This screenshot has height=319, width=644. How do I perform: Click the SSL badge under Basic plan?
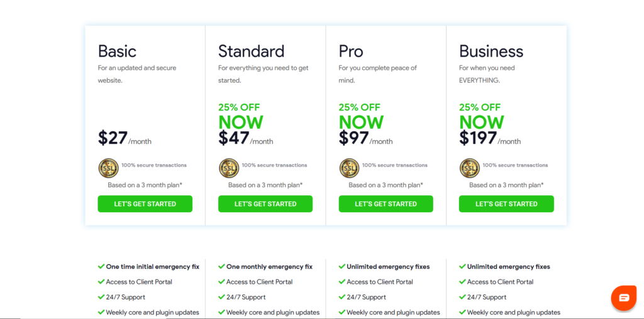[108, 168]
